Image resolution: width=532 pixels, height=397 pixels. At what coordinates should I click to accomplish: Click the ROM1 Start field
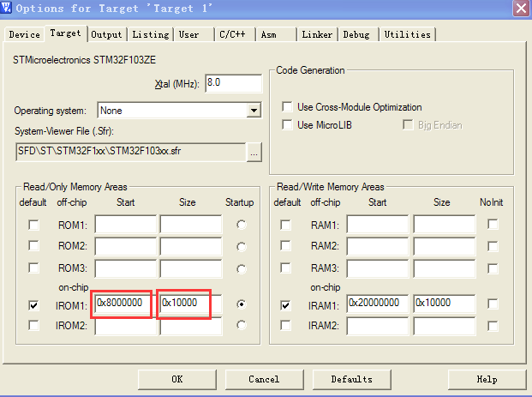click(x=126, y=224)
